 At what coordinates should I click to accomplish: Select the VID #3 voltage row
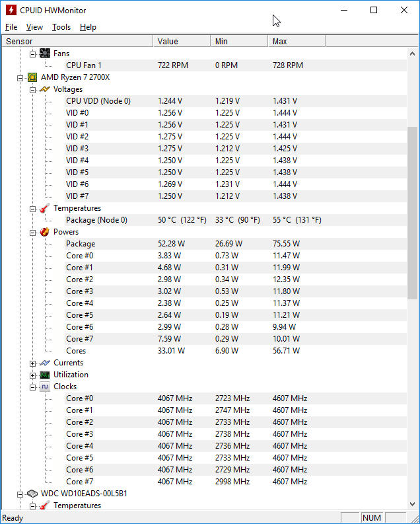236,149
